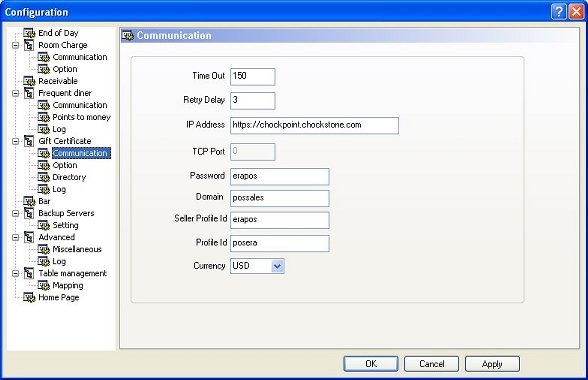Click the Room Charge folder icon
This screenshot has width=588, height=380.
coord(29,45)
